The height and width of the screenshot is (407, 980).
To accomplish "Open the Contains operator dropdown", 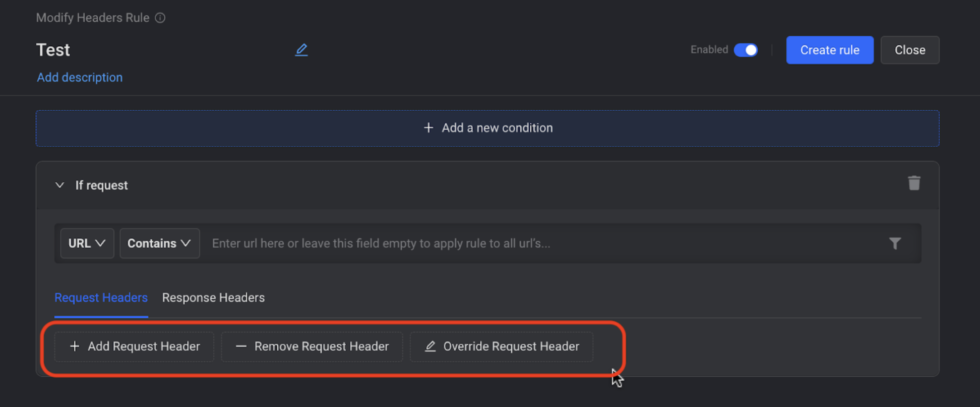I will [x=159, y=243].
